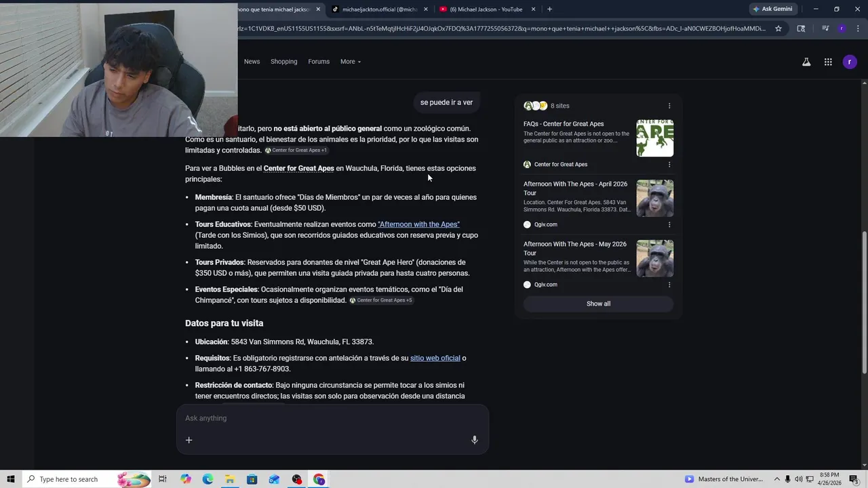Click the Center for Great Apes +5 citation chip
The width and height of the screenshot is (868, 488).
coord(380,300)
